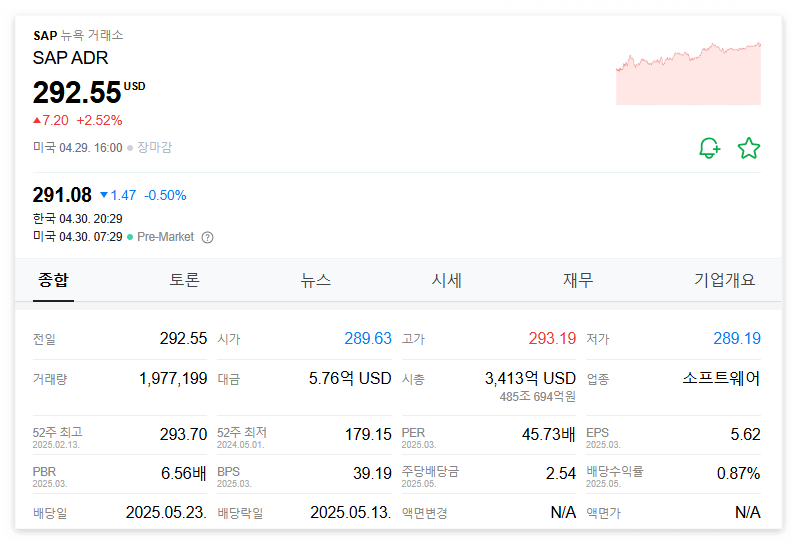The width and height of the screenshot is (798, 544).
Task: Go to the 시세 tab
Action: [x=446, y=280]
